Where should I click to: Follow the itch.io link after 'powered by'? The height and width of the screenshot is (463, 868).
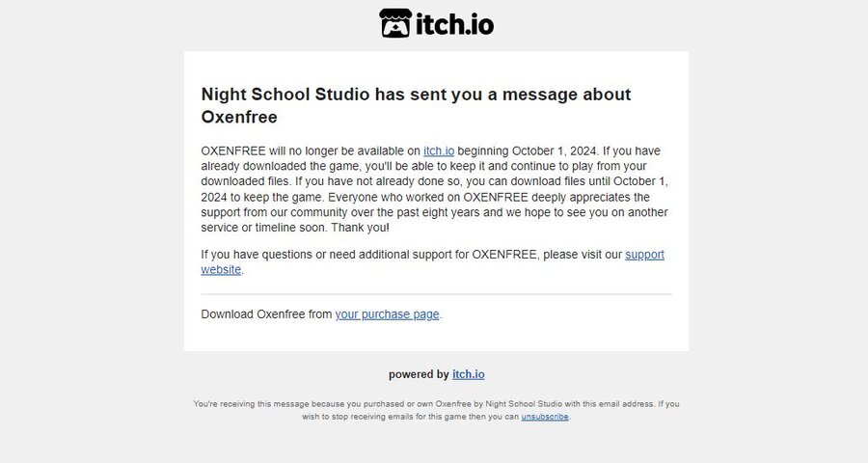(469, 374)
